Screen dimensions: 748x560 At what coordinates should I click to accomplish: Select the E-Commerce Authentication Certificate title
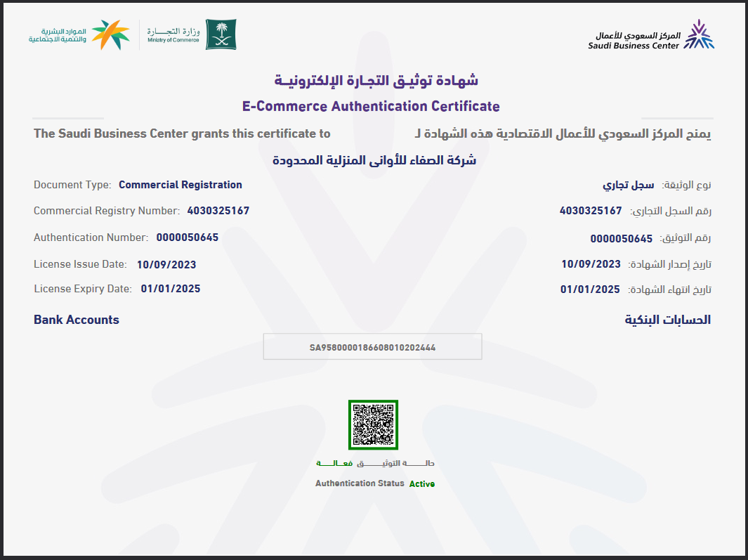pos(373,105)
